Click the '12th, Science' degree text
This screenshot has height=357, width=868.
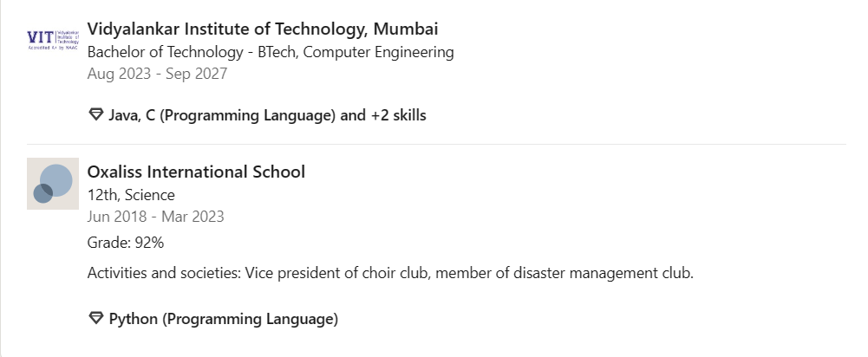131,195
